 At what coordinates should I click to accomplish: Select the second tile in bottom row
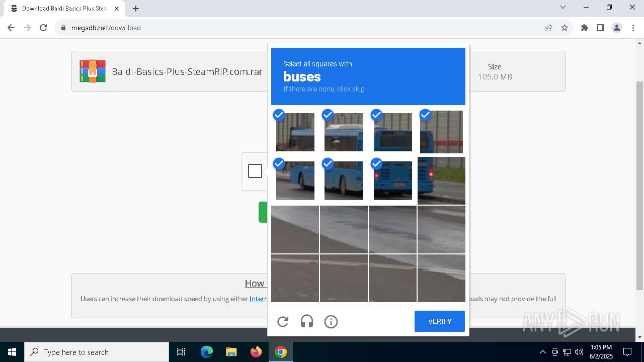click(344, 278)
